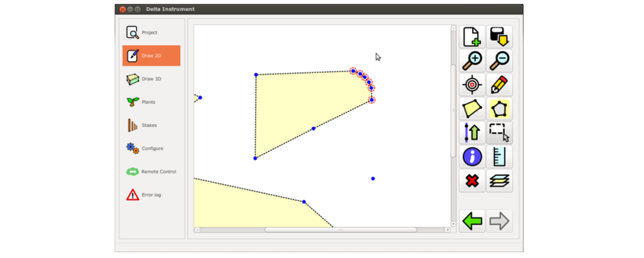Open the blue info button
This screenshot has width=644, height=258.
(472, 156)
